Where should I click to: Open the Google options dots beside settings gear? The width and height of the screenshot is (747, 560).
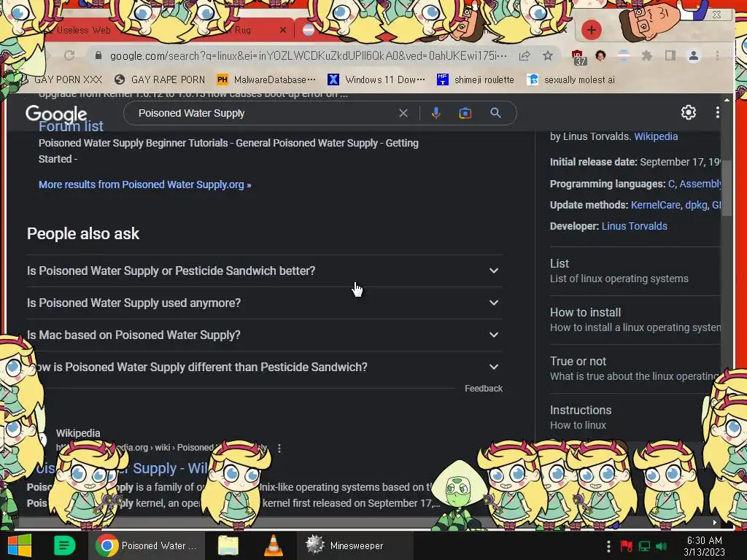click(x=718, y=112)
